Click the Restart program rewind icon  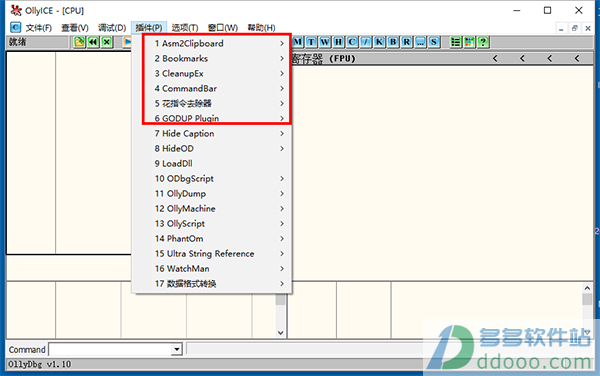pyautogui.click(x=93, y=42)
